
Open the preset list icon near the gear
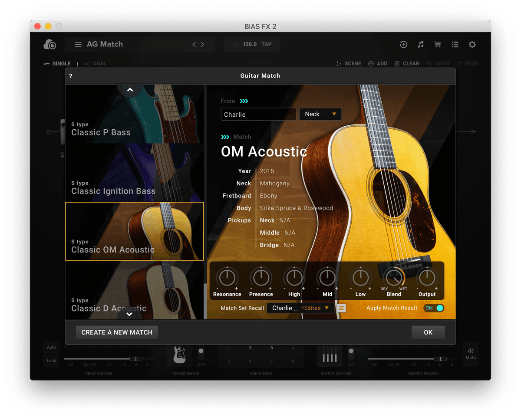(455, 44)
